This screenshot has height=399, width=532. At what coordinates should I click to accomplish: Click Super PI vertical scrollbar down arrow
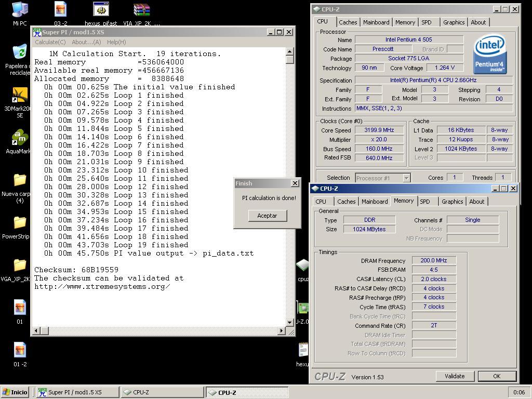point(290,322)
